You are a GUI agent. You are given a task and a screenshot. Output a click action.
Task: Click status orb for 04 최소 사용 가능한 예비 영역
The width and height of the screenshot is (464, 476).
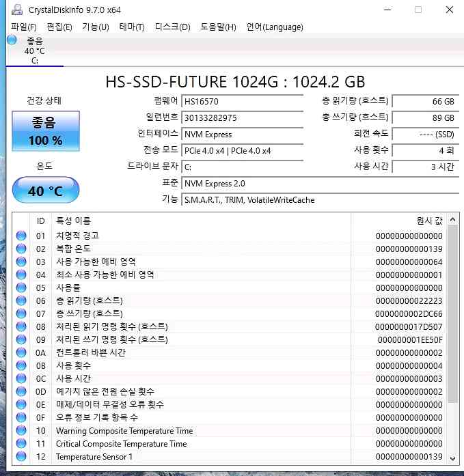click(21, 275)
